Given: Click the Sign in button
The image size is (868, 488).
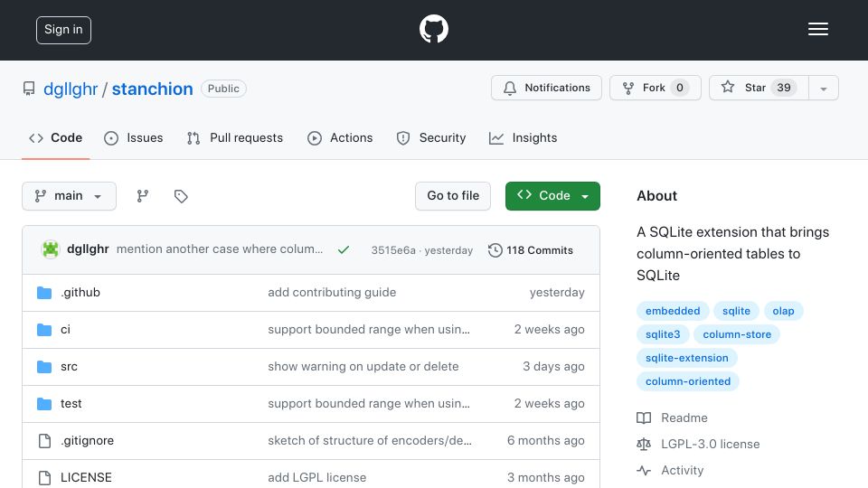Looking at the screenshot, I should click(x=63, y=30).
